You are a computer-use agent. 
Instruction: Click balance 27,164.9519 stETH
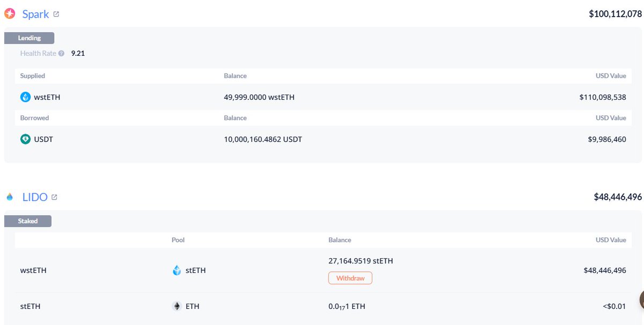(361, 261)
